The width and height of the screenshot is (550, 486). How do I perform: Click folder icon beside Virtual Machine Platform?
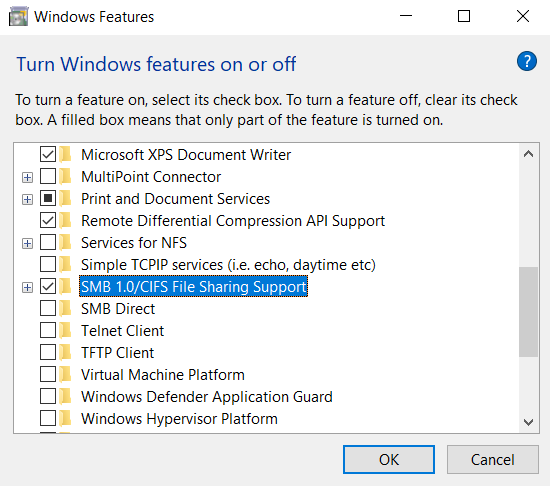point(65,374)
